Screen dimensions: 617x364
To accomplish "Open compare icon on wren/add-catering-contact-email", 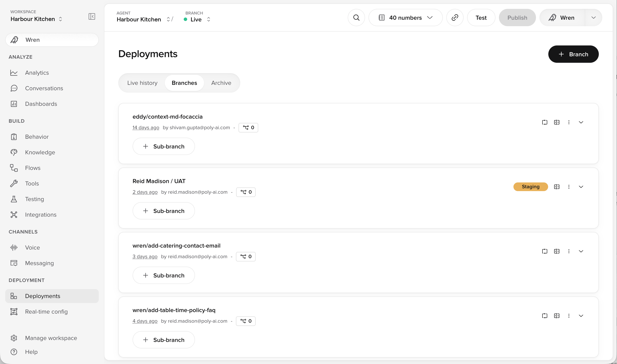I will (557, 251).
